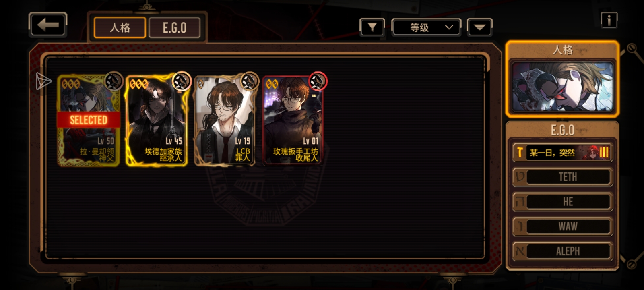Open the selected 人格 portrait preview
Image resolution: width=644 pixels, height=290 pixels.
[x=562, y=86]
